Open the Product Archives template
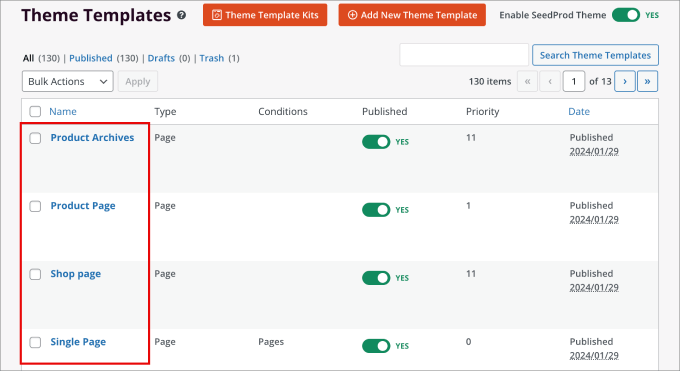The image size is (680, 371). coord(92,138)
